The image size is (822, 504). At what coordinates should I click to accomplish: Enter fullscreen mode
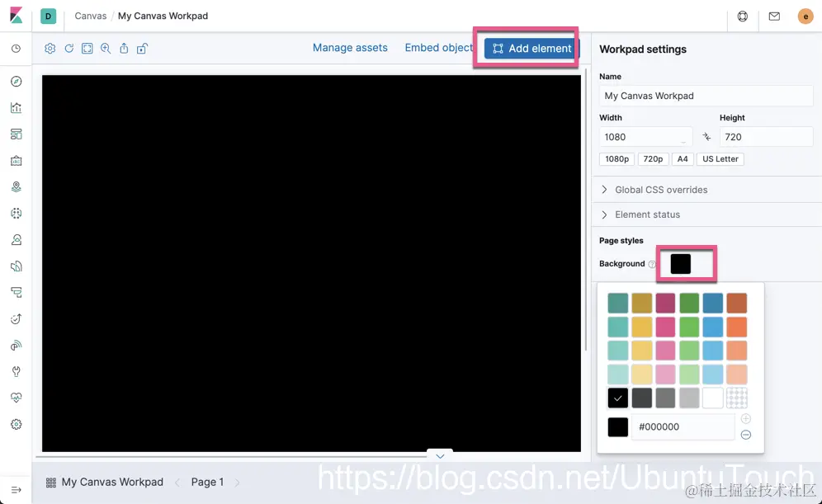click(x=87, y=48)
